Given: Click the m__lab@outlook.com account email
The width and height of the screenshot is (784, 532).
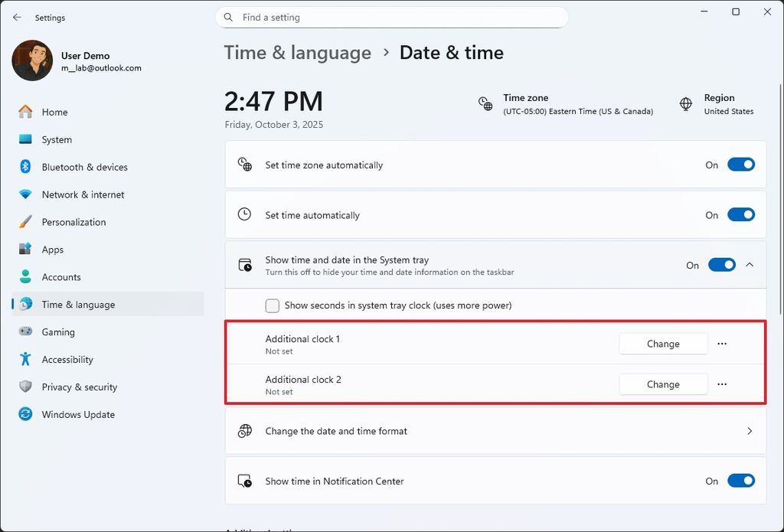Looking at the screenshot, I should pyautogui.click(x=102, y=68).
